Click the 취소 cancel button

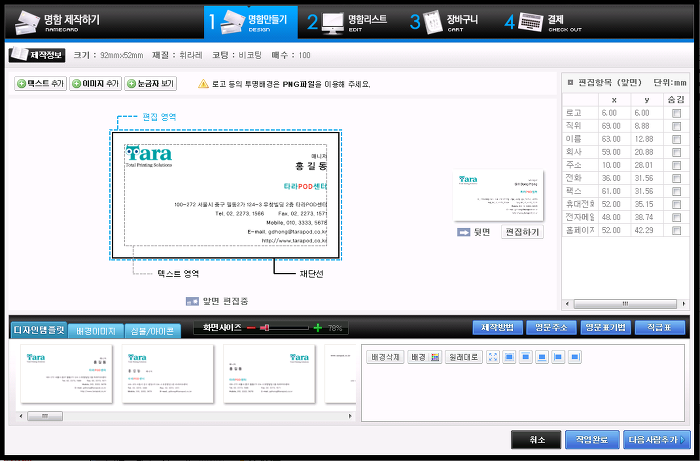pos(536,440)
